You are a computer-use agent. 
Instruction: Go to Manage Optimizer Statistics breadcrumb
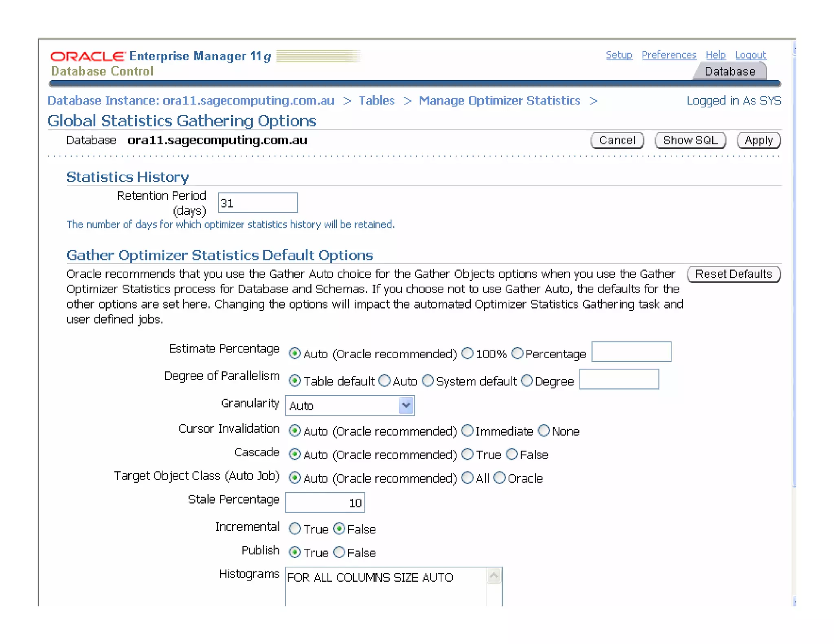pyautogui.click(x=499, y=101)
